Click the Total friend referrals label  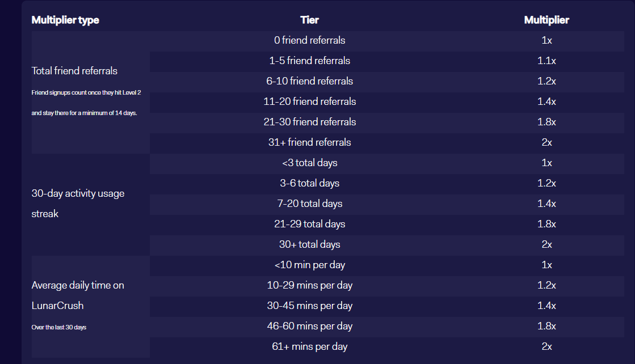(74, 71)
